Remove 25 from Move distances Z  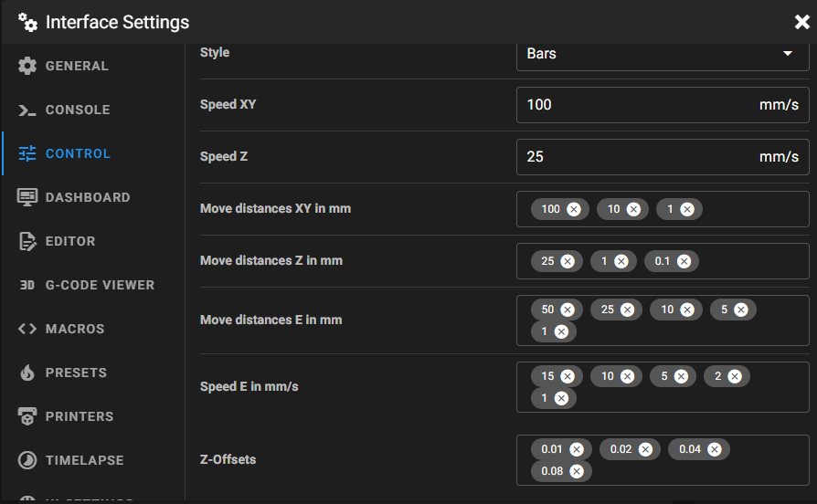click(x=568, y=261)
